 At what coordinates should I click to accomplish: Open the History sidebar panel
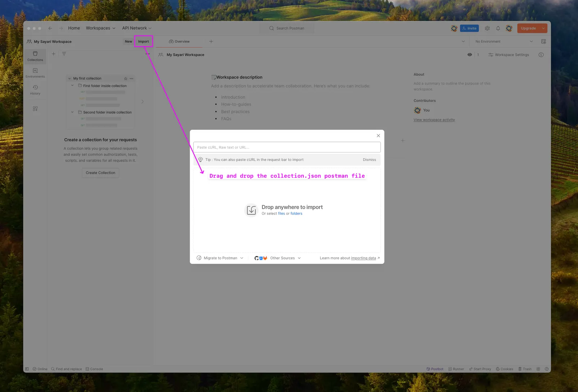click(x=35, y=90)
